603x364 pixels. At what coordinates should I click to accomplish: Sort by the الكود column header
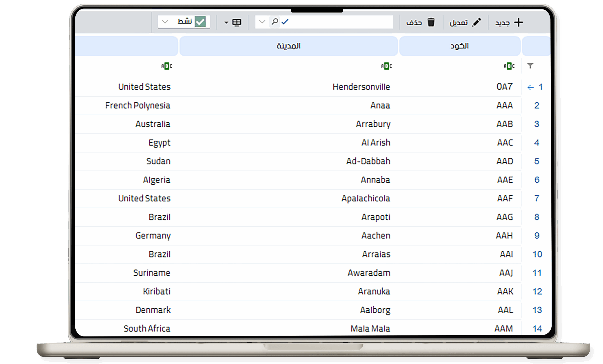click(460, 46)
